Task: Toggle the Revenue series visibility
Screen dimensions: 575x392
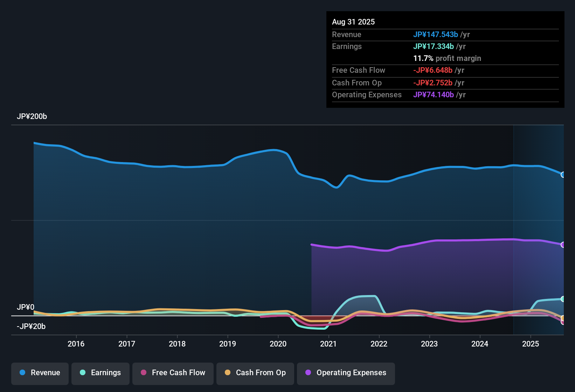Action: [40, 373]
